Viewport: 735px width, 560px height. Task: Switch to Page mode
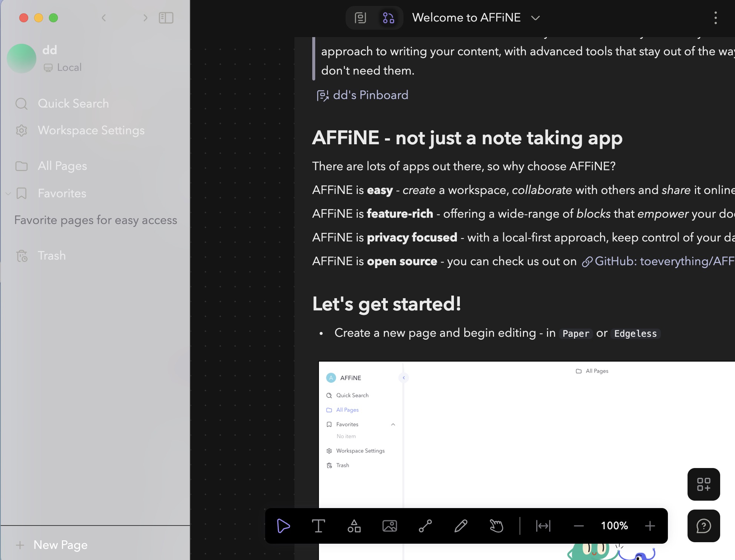pos(361,17)
